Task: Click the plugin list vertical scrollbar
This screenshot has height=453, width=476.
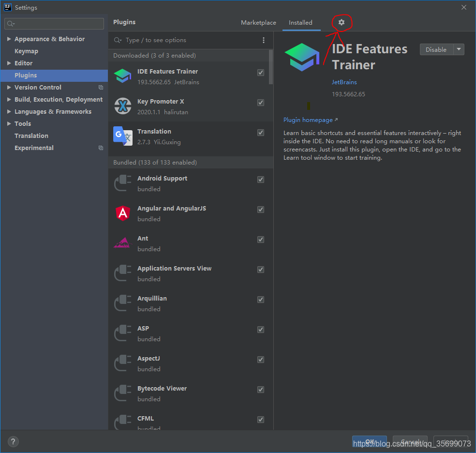Action: coord(271,67)
